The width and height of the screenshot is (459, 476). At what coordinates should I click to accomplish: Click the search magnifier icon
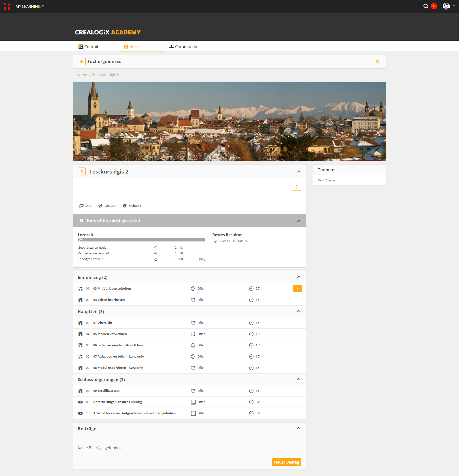click(x=426, y=6)
